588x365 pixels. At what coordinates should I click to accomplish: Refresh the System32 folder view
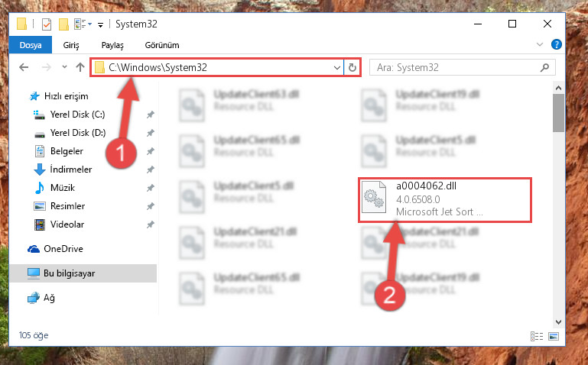[x=352, y=67]
